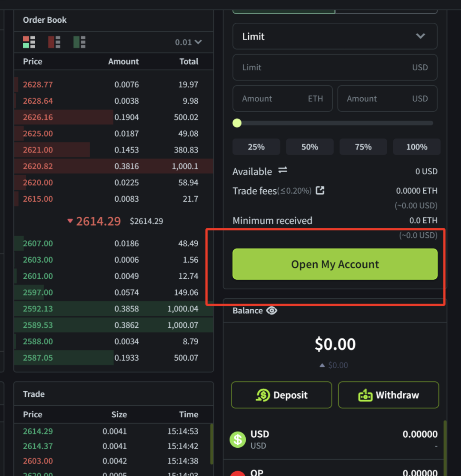The image size is (461, 476).
Task: Click the swap arrows icon beside Available
Action: pyautogui.click(x=283, y=171)
